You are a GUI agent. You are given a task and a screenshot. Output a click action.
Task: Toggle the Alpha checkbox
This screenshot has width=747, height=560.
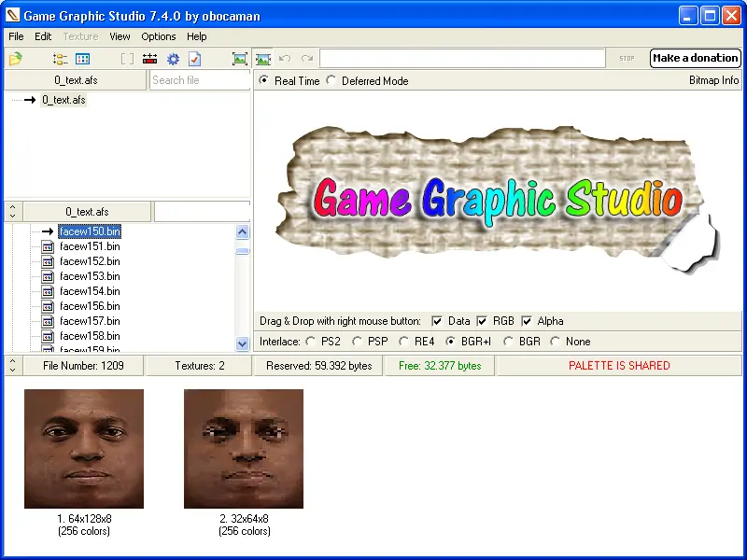[x=527, y=321]
